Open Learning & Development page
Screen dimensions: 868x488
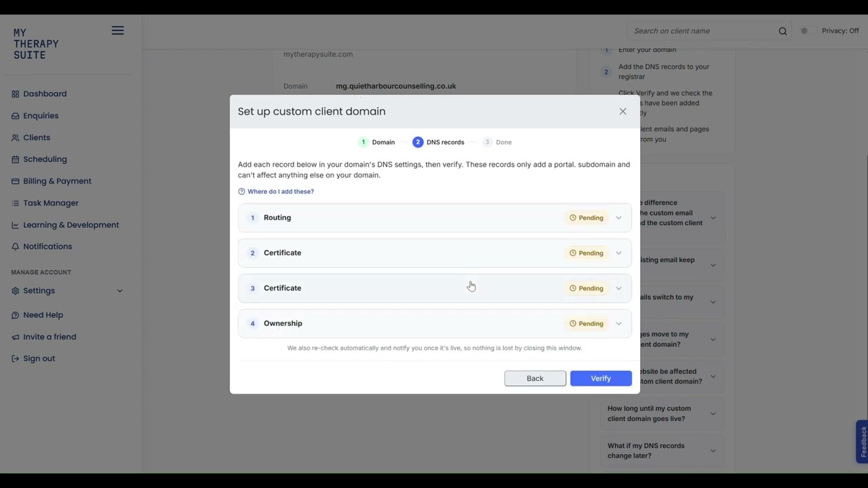[71, 225]
